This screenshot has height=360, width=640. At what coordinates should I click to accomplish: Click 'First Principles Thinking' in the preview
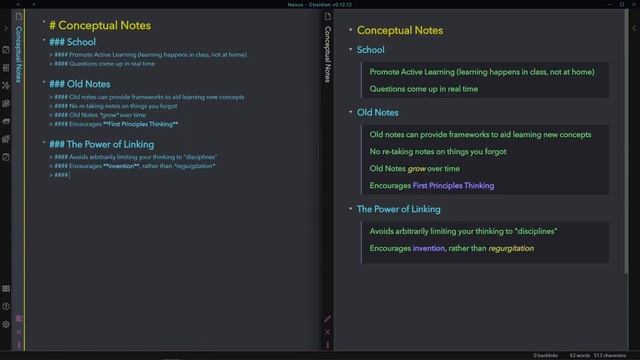(453, 186)
